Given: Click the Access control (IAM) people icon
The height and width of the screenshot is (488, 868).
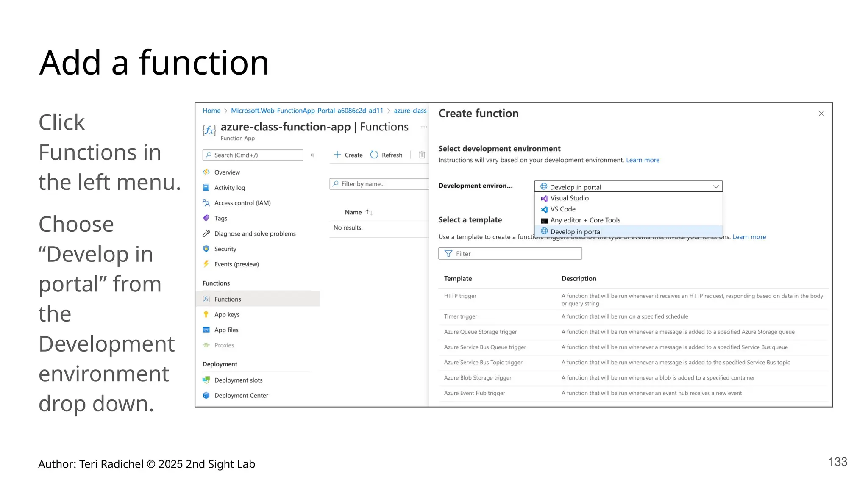Looking at the screenshot, I should coord(206,202).
